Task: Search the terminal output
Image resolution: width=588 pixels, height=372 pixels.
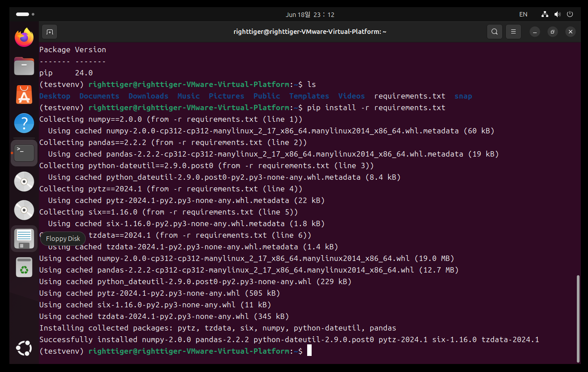Action: coord(494,32)
